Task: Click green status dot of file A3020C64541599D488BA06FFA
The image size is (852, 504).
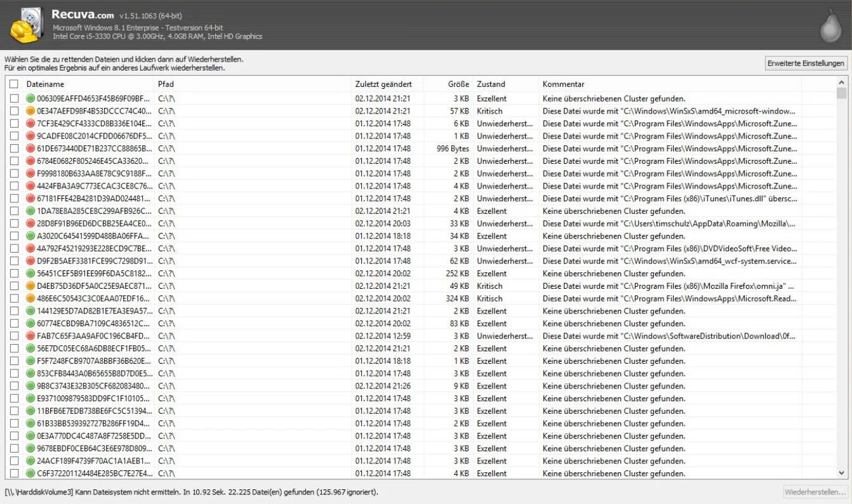Action: coord(30,236)
